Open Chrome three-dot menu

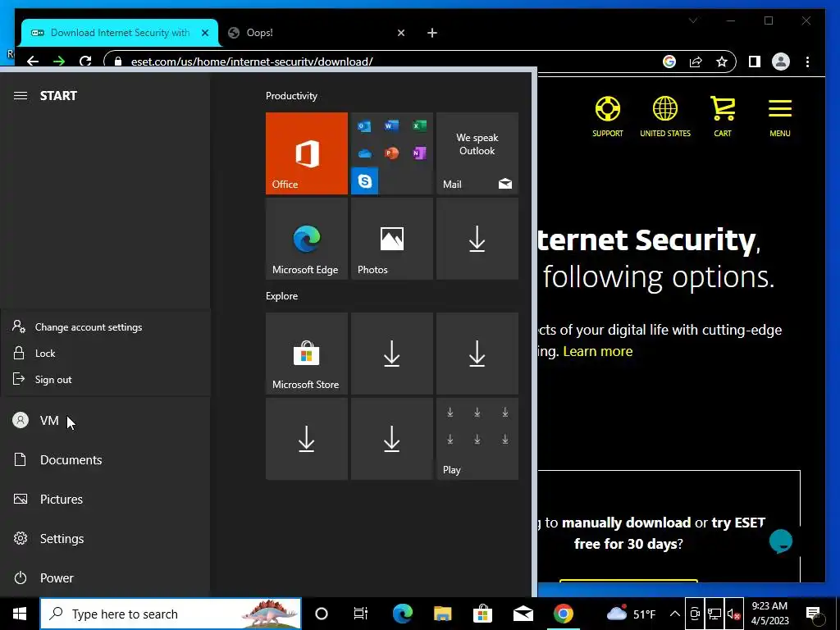pyautogui.click(x=807, y=62)
